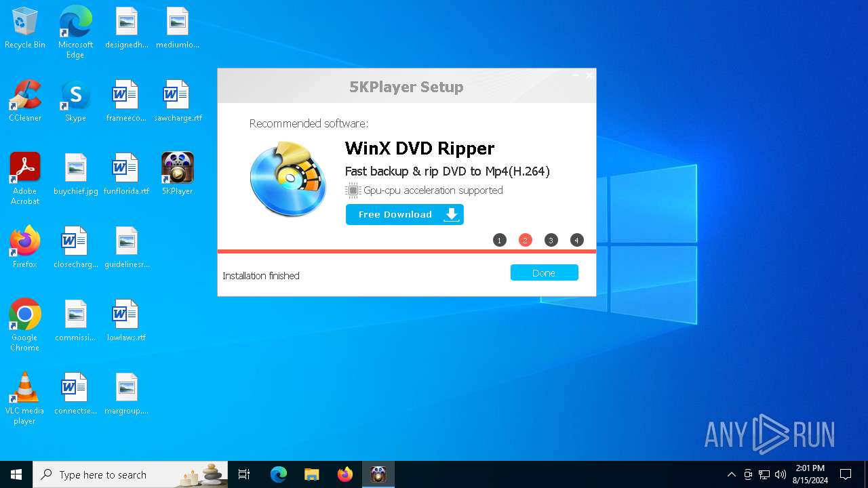Select recommended software slide 2 indicator
868x488 pixels.
click(x=525, y=240)
